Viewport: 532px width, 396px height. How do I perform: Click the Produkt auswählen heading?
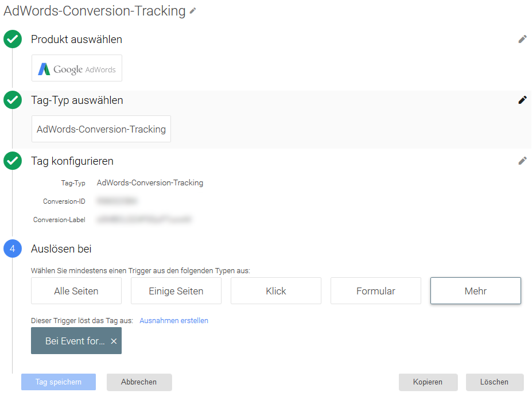(76, 40)
